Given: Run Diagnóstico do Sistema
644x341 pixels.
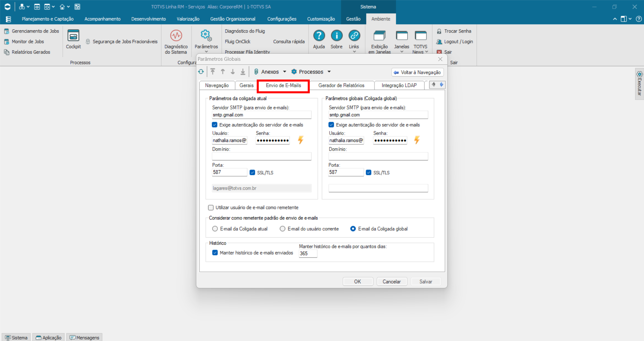Looking at the screenshot, I should [176, 42].
